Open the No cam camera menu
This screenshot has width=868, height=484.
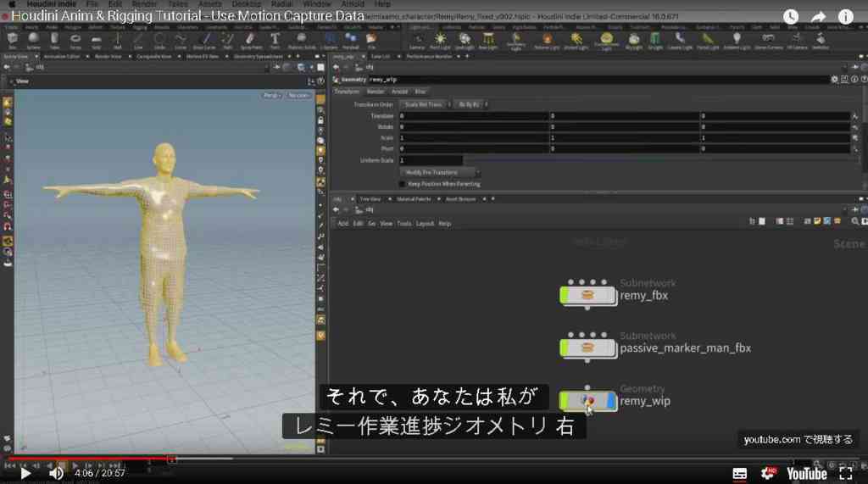tap(298, 95)
